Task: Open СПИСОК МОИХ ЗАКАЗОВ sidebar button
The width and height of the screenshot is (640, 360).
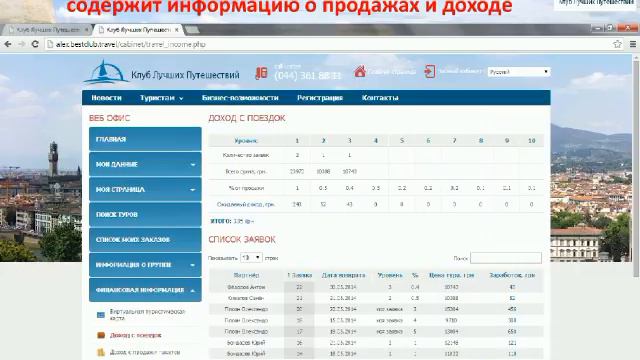Action: click(x=145, y=240)
